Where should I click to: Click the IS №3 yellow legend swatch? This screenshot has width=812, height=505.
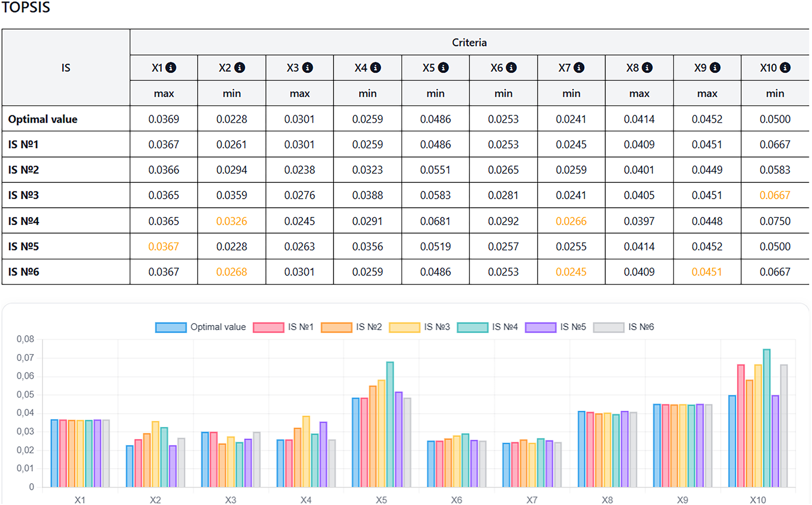(404, 328)
